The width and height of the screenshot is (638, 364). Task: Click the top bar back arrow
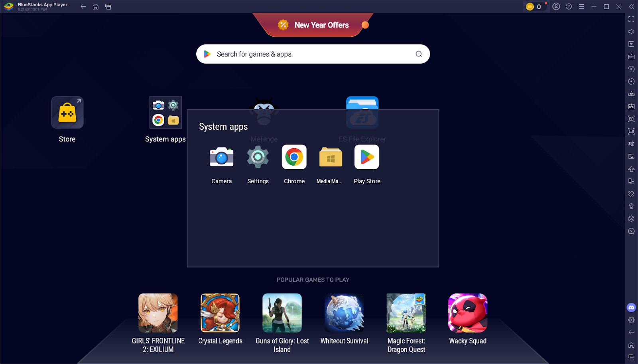83,6
